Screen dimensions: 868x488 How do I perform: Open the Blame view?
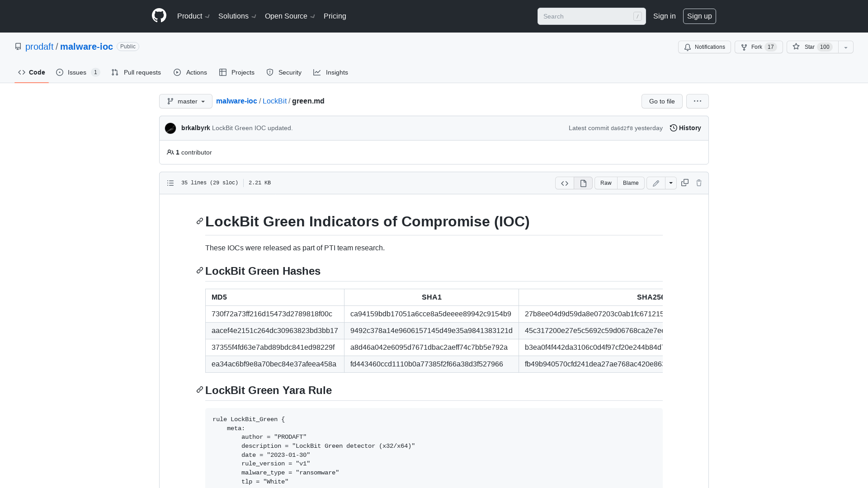pyautogui.click(x=631, y=183)
